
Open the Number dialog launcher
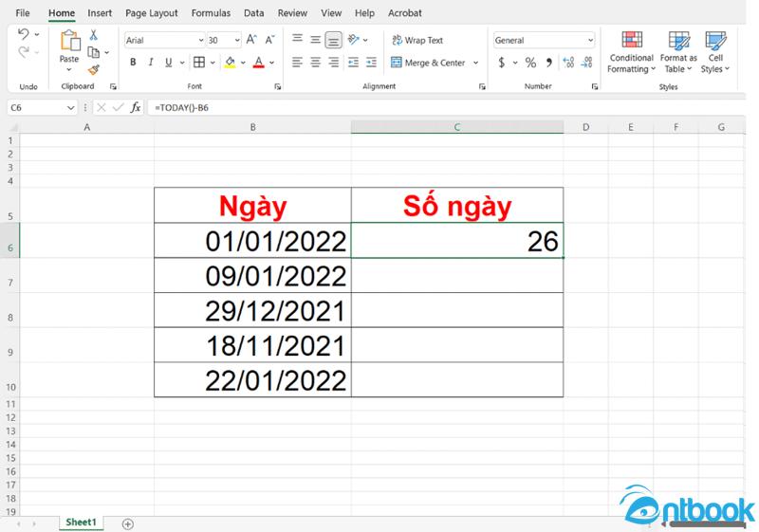[595, 86]
